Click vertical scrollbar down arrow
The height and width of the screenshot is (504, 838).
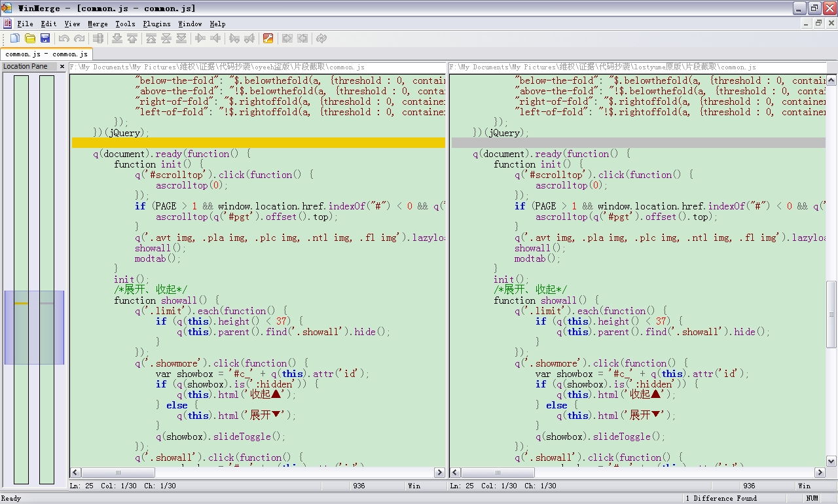click(x=831, y=461)
